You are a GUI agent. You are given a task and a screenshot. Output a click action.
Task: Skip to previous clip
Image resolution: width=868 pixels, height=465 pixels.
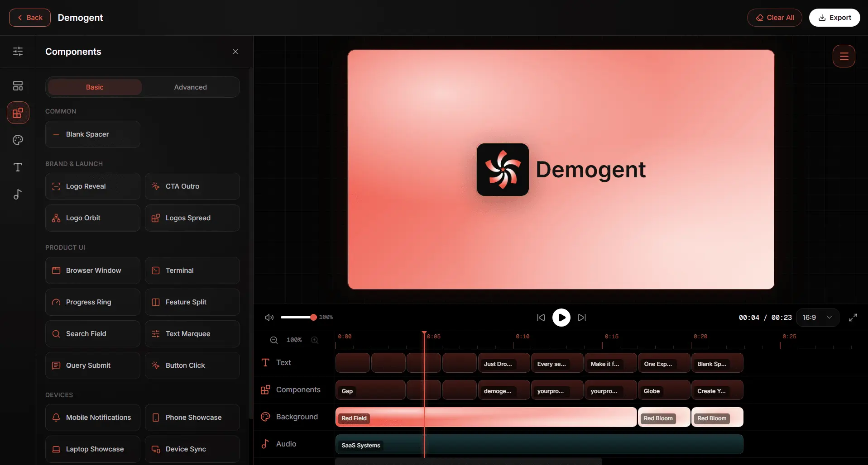tap(541, 318)
